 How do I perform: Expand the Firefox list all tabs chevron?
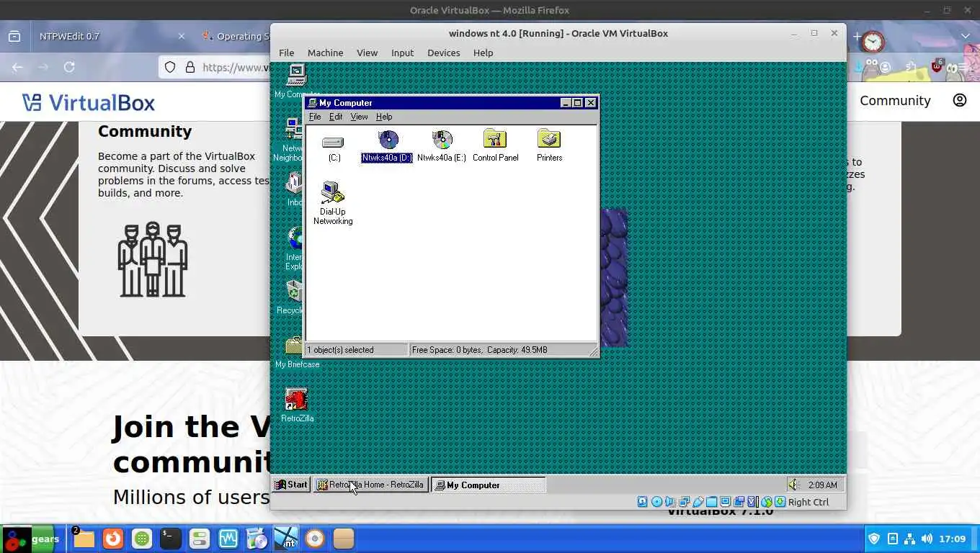(966, 36)
